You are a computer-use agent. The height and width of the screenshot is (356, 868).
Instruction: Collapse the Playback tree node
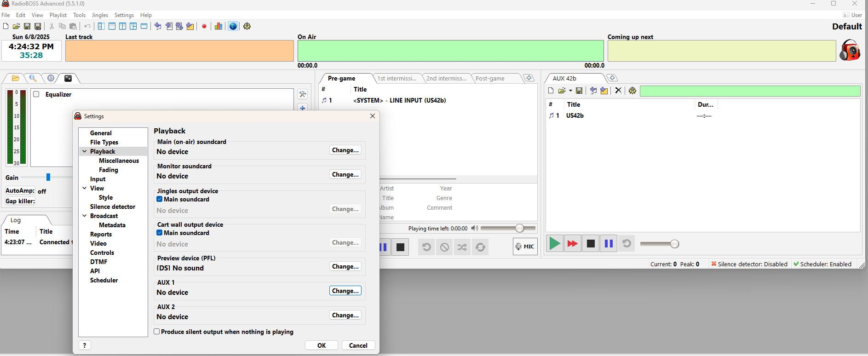85,151
